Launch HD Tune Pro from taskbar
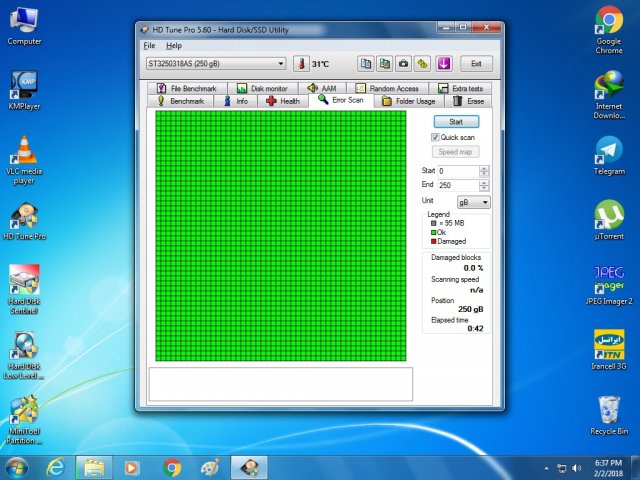Image resolution: width=640 pixels, height=480 pixels. 249,467
